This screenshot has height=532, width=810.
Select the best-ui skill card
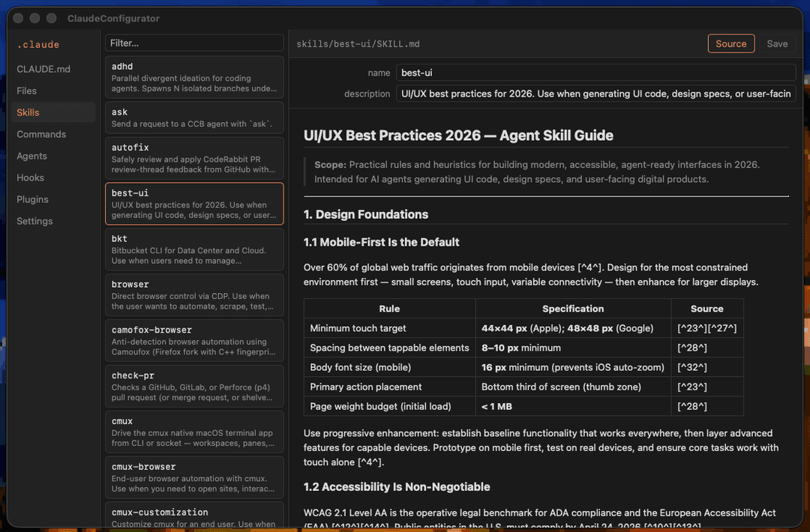(x=194, y=203)
